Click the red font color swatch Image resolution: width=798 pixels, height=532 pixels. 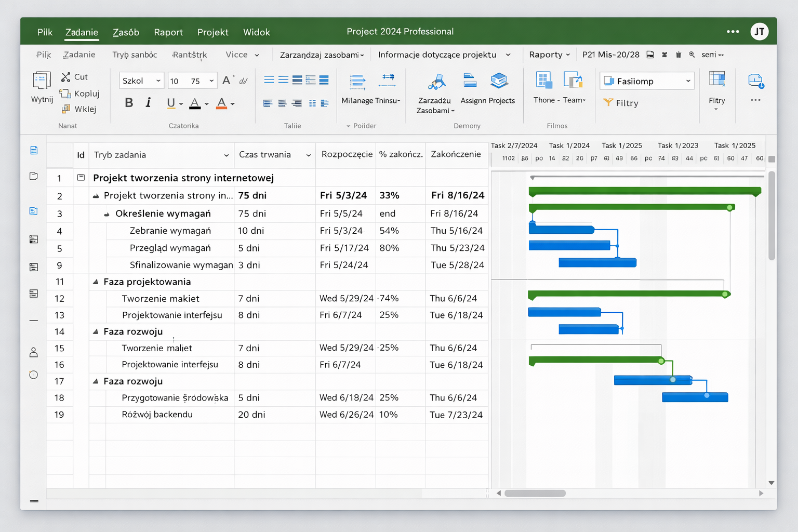221,103
